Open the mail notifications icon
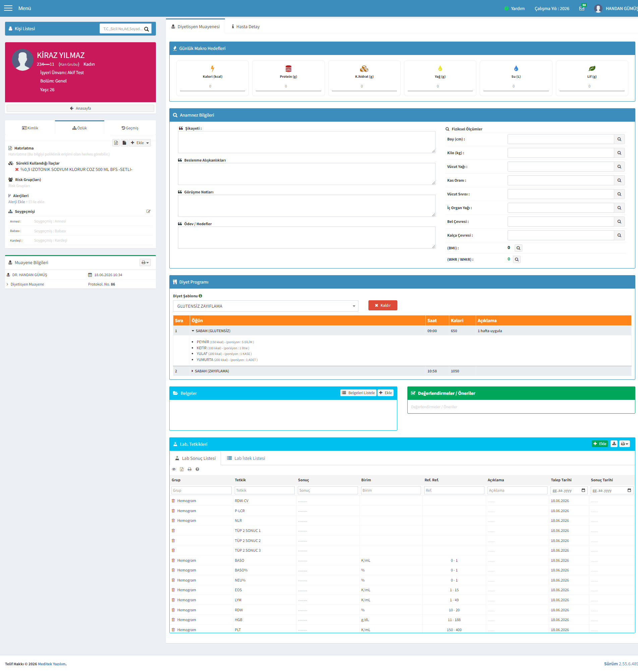Screen dimensions: 638x672 tap(582, 8)
